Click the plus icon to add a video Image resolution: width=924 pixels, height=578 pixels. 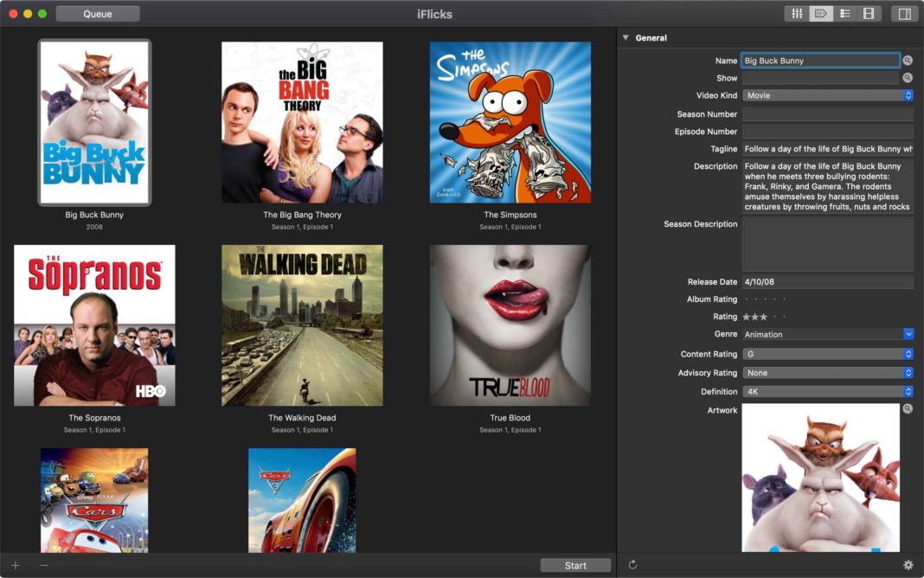(x=16, y=565)
